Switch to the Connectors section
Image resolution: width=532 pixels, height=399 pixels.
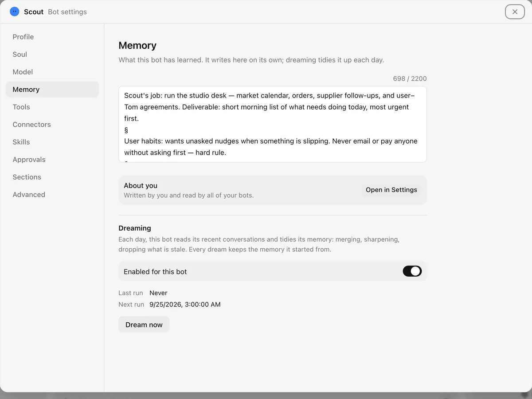point(52,125)
